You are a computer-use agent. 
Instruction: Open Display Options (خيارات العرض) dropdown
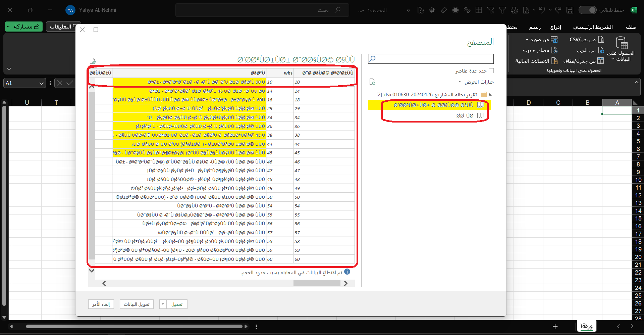tap(476, 82)
